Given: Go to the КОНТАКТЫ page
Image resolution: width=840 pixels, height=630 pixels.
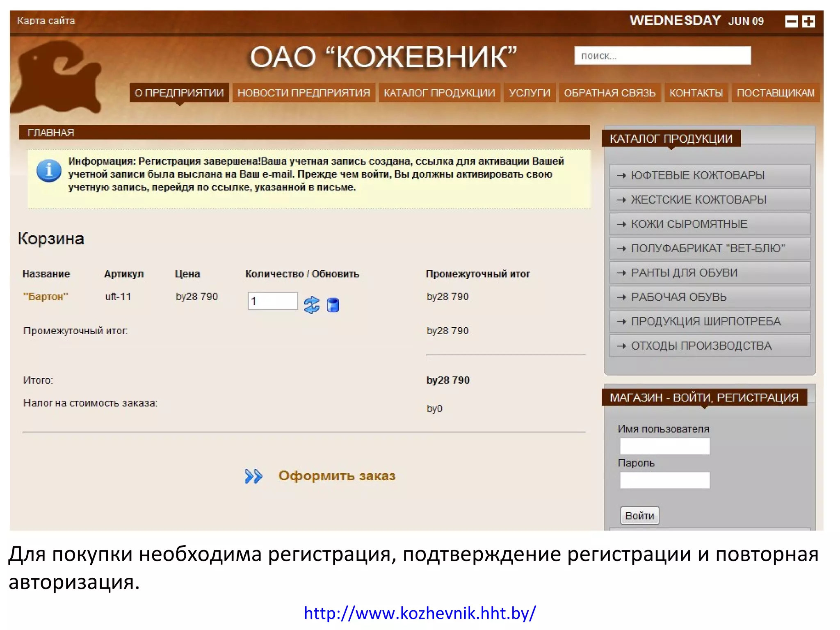Looking at the screenshot, I should click(696, 93).
